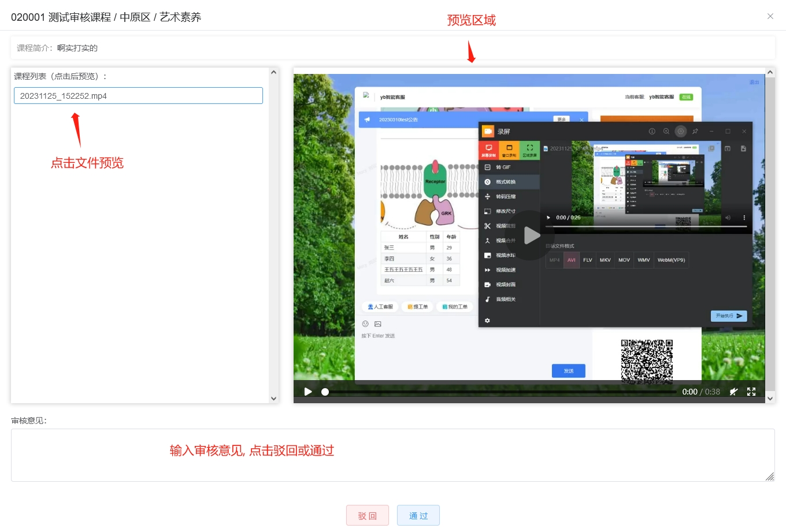Screen dimensions: 786x532
Task: Click the 课程列表（点击后预览） label
Action: click(x=61, y=76)
